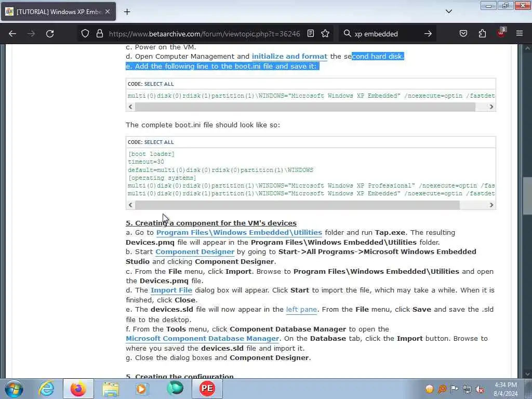Click the forward navigation arrow
The height and width of the screenshot is (399, 532).
point(31,34)
